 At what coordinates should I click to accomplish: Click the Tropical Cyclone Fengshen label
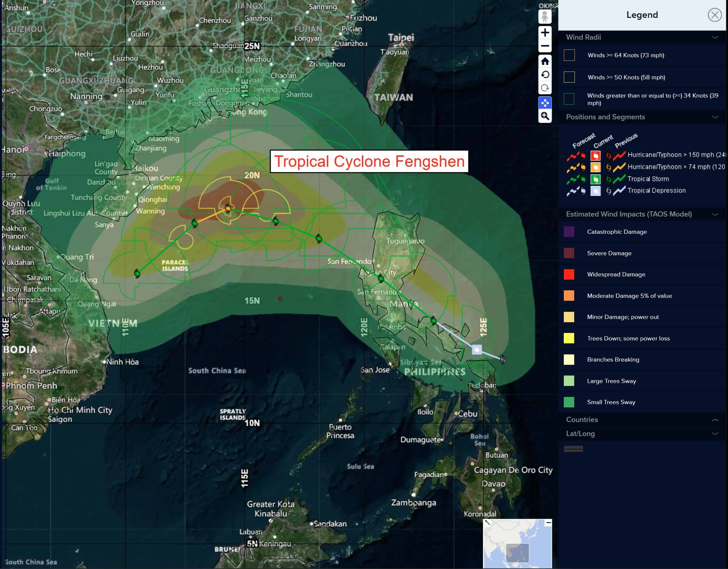tap(369, 162)
